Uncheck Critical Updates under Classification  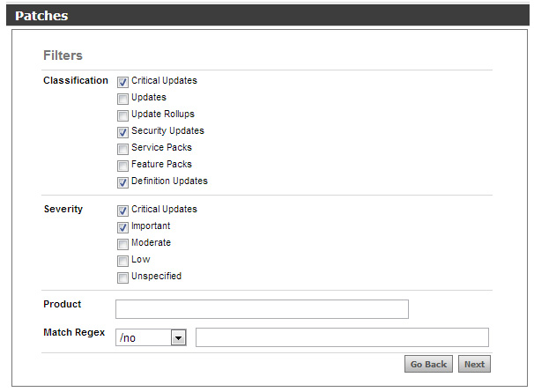tap(122, 82)
